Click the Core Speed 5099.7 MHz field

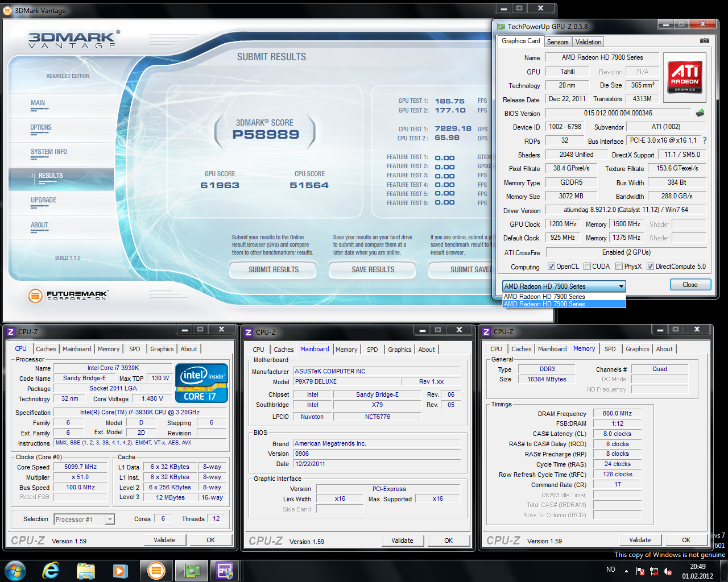coord(80,467)
